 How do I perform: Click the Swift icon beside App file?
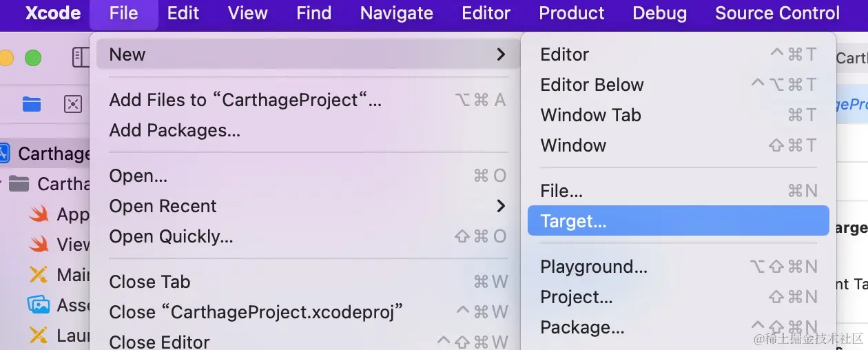[38, 214]
